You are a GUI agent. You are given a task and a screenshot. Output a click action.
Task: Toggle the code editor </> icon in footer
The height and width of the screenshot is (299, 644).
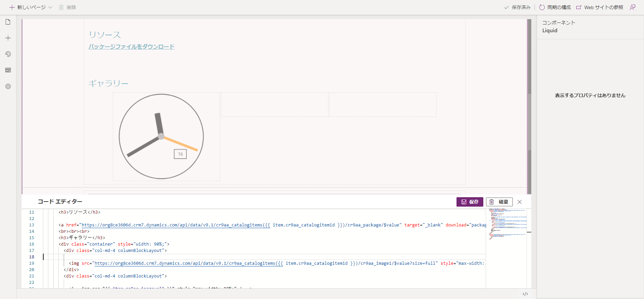pyautogui.click(x=525, y=294)
